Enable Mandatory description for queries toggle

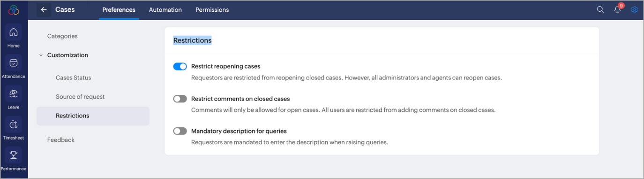[x=180, y=131]
